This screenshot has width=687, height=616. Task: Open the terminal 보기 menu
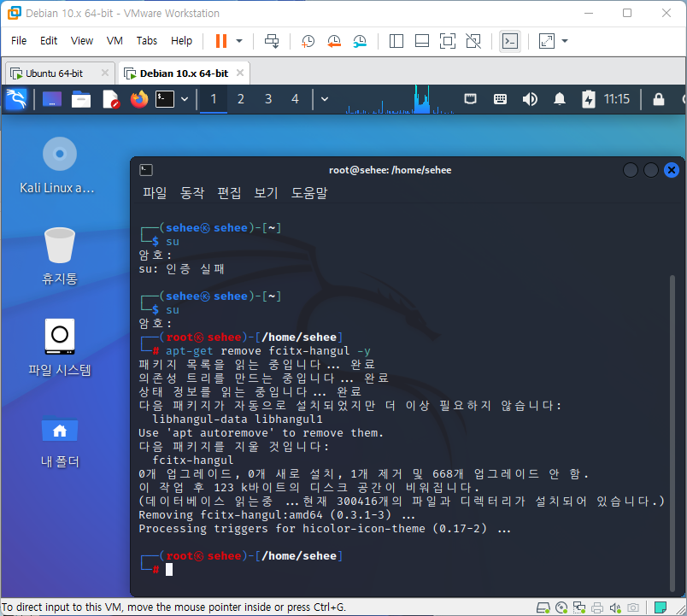pos(266,193)
